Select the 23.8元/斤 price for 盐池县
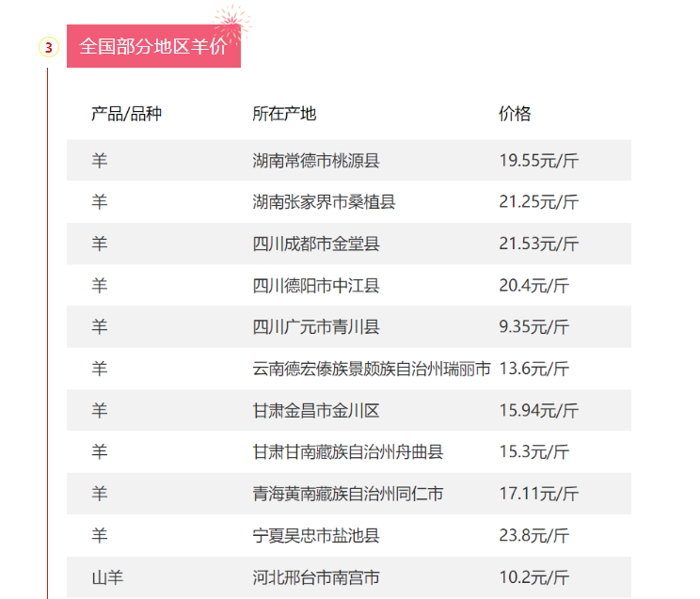Image resolution: width=700 pixels, height=599 pixels. click(x=533, y=536)
